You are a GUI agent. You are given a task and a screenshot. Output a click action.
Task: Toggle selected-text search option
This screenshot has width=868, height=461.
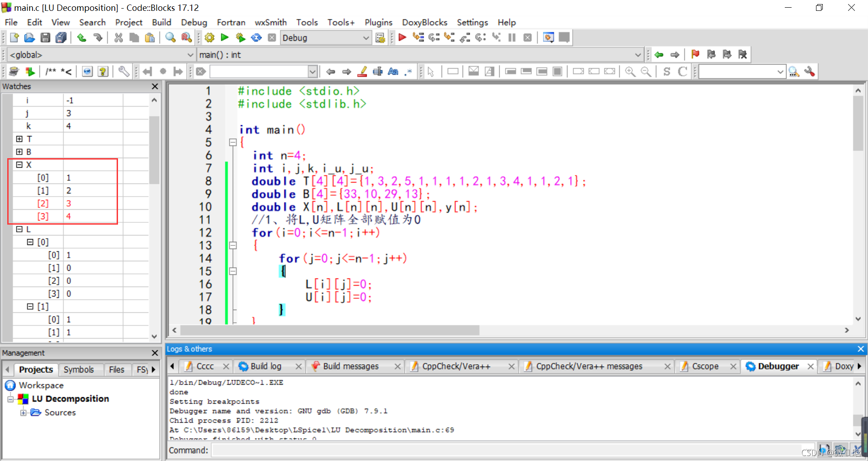(377, 71)
